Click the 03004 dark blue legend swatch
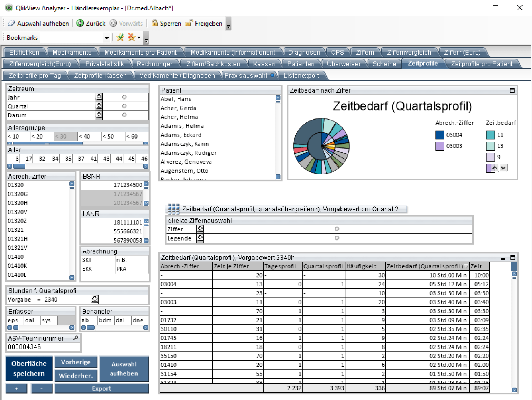Image resolution: width=532 pixels, height=400 pixels. click(440, 135)
